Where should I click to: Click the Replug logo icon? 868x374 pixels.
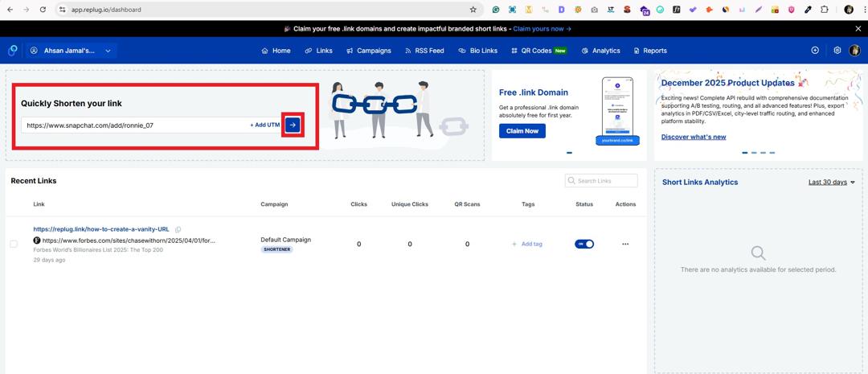point(13,51)
